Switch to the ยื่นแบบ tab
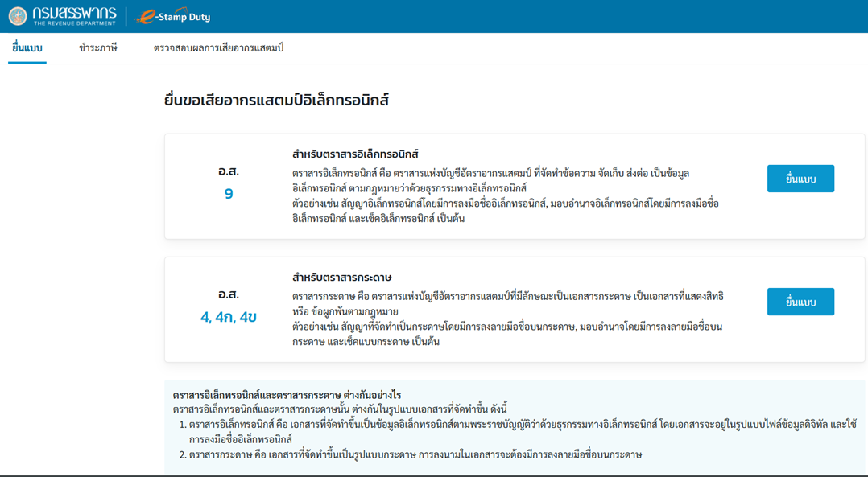 click(27, 48)
